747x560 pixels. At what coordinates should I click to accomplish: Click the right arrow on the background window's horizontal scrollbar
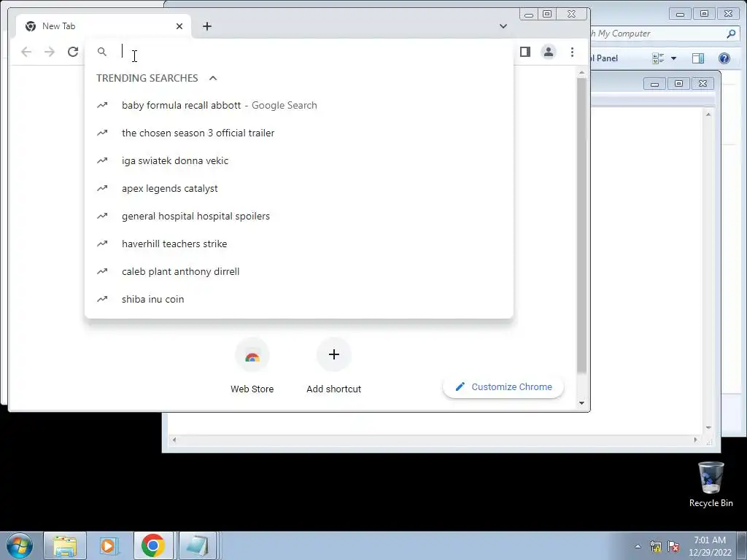coord(695,440)
